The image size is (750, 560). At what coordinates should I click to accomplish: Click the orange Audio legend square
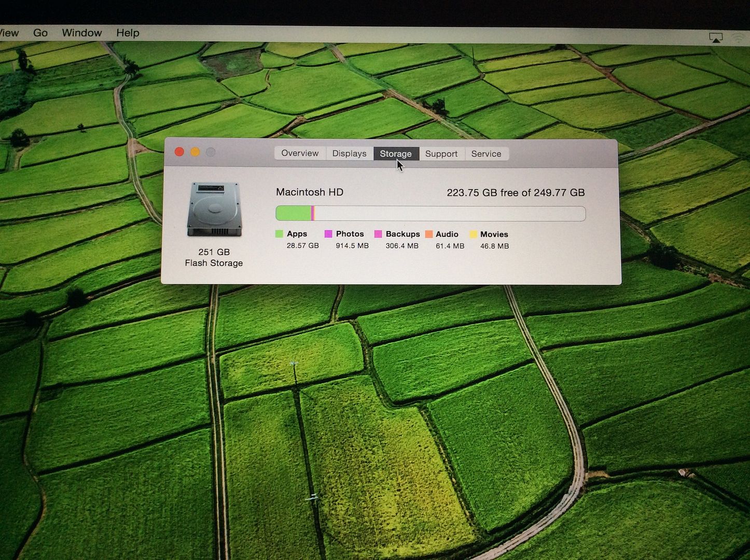[429, 234]
